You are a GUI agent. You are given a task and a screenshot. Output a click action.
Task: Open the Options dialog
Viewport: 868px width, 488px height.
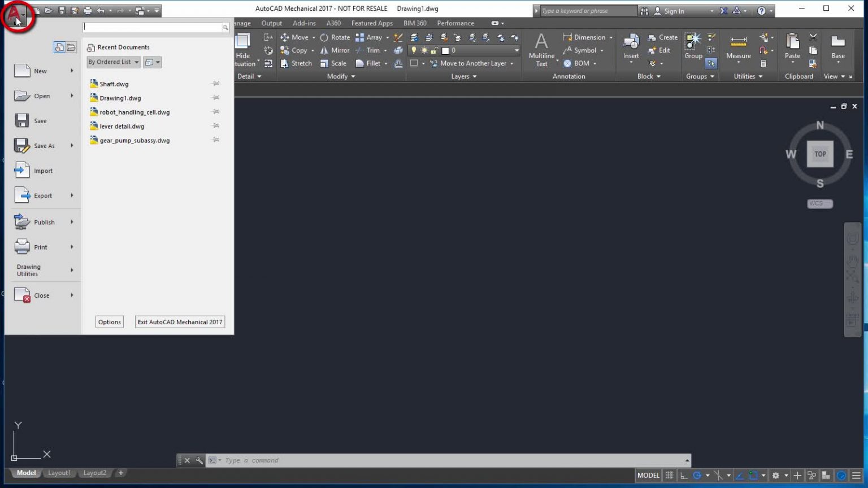click(x=109, y=321)
